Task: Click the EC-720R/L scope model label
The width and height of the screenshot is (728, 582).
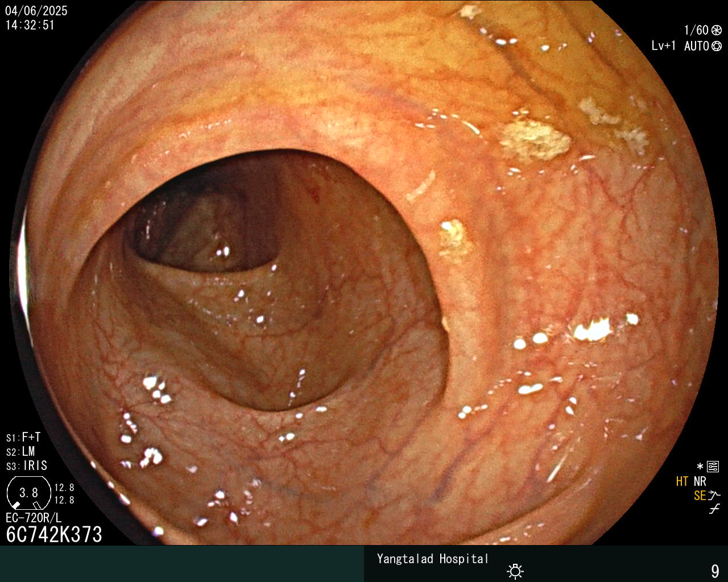Action: coord(34,518)
